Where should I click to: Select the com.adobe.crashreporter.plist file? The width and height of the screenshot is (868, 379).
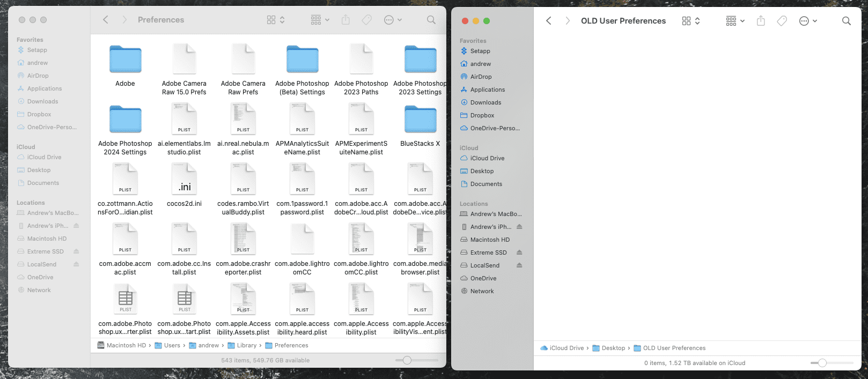click(x=244, y=239)
